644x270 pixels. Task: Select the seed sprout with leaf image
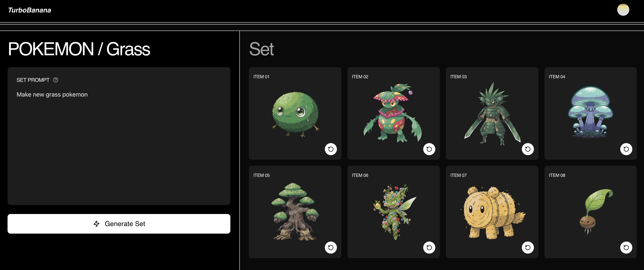pyautogui.click(x=596, y=212)
